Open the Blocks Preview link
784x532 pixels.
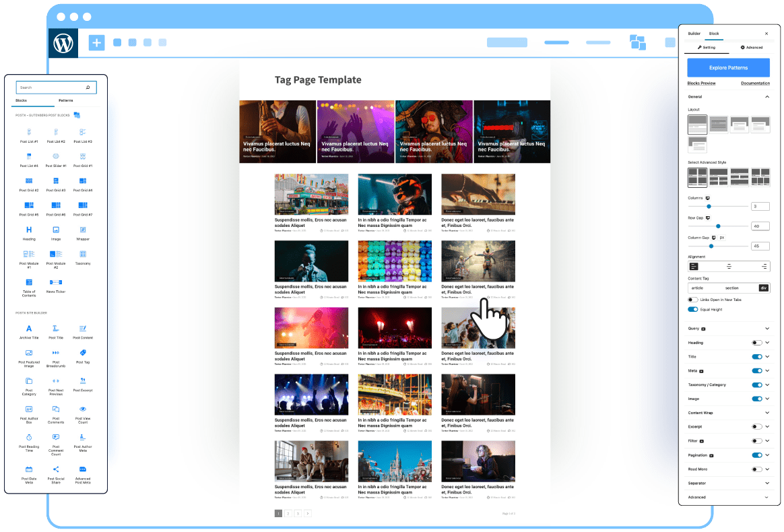click(x=701, y=83)
